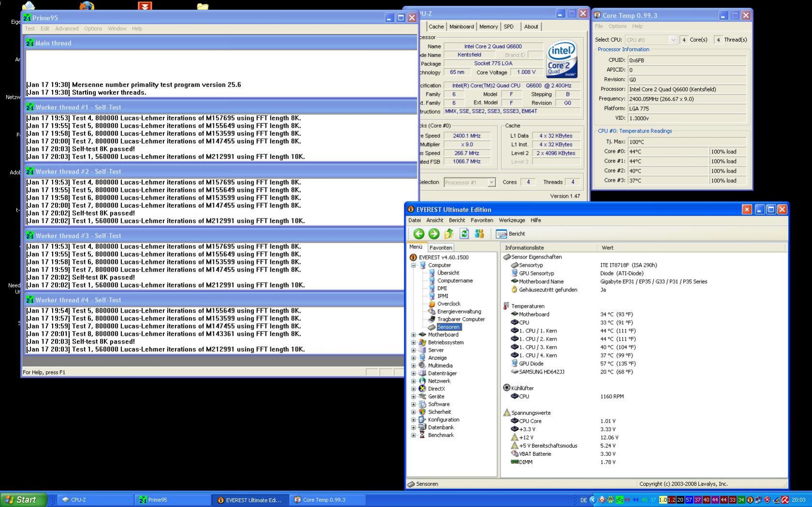Click the network connection tray icon
This screenshot has height=507, width=812.
[758, 500]
